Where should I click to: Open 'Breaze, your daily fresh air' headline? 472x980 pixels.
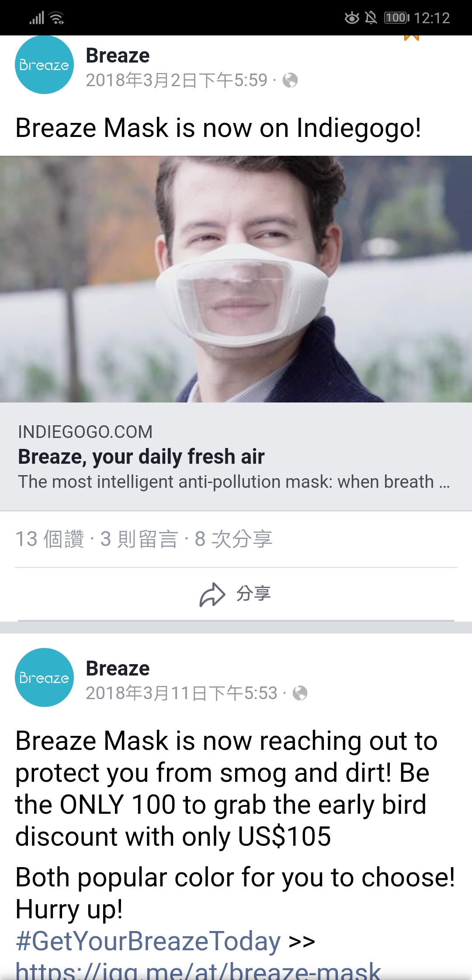(x=141, y=457)
